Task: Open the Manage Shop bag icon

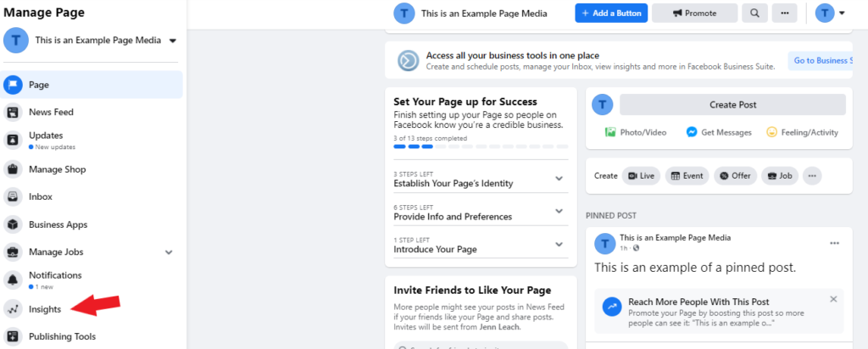Action: coord(13,169)
